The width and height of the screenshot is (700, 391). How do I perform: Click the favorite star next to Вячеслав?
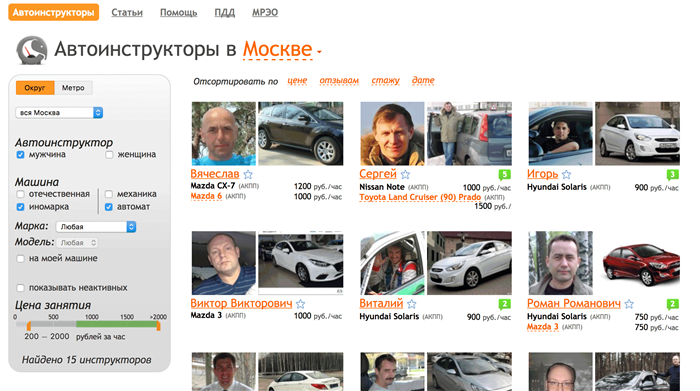coord(248,175)
